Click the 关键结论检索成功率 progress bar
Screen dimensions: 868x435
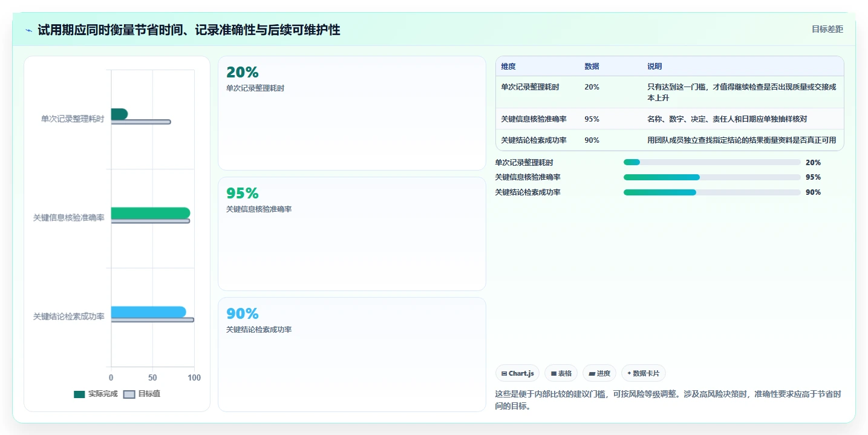712,192
